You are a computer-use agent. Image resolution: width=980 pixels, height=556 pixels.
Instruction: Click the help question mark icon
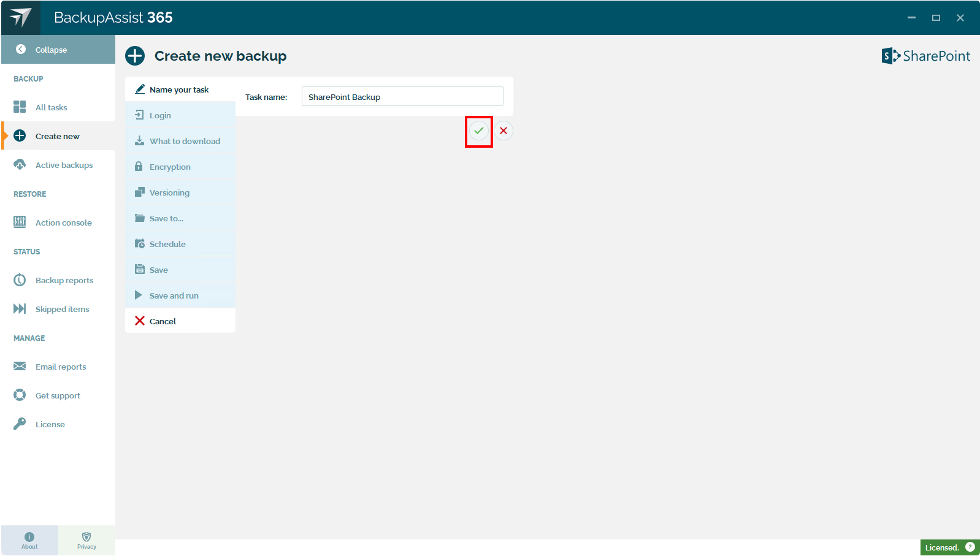[x=970, y=547]
